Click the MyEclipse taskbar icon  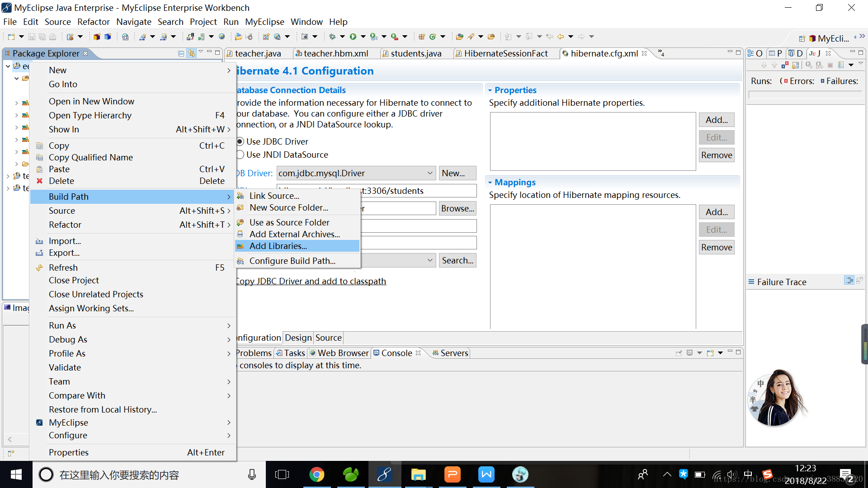click(384, 474)
